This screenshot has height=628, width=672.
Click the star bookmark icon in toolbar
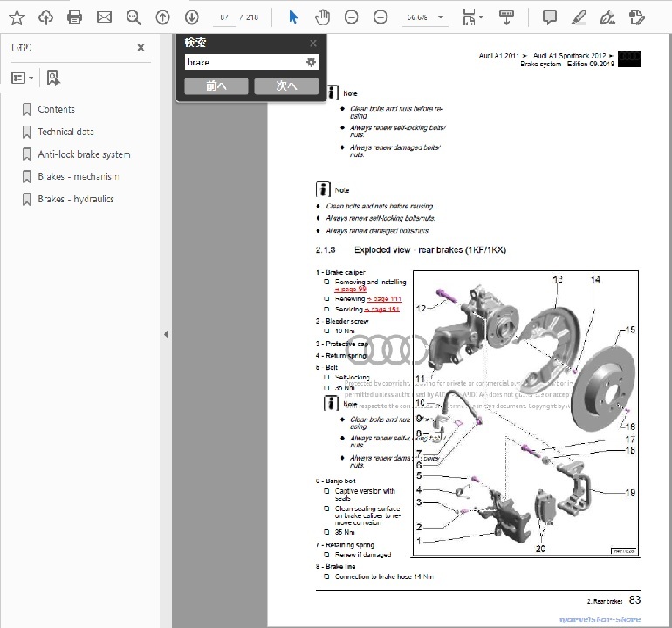pyautogui.click(x=17, y=17)
